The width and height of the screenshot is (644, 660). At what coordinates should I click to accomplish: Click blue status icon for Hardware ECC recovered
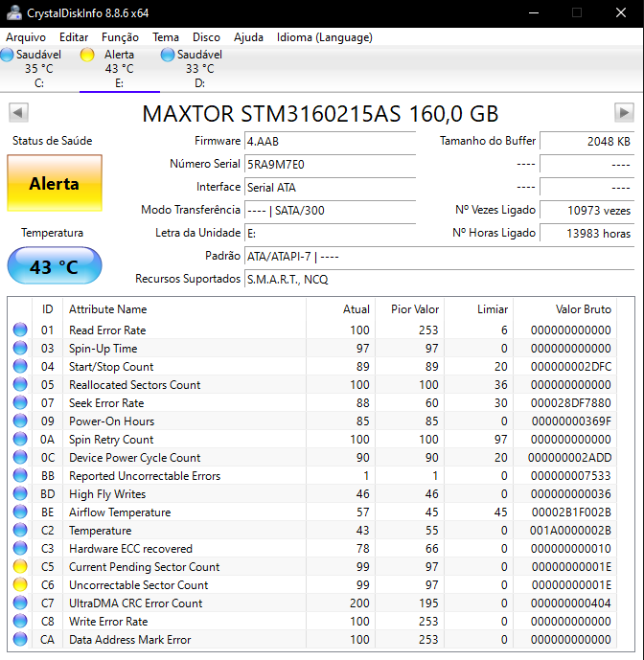pyautogui.click(x=20, y=549)
